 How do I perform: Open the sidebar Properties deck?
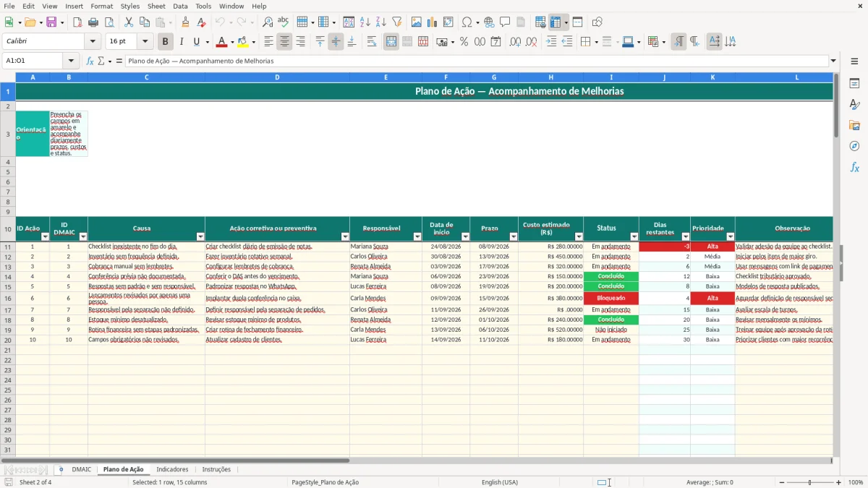854,84
